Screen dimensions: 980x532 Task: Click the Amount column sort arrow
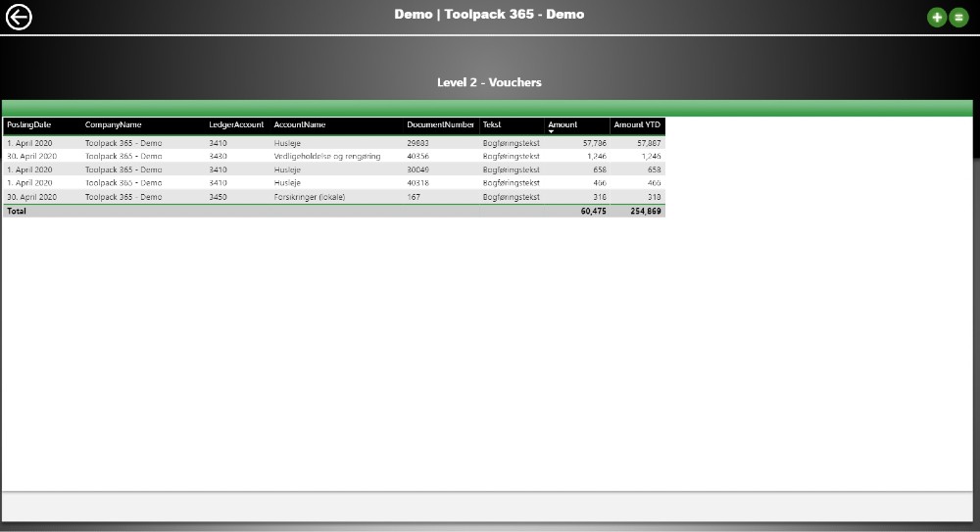pyautogui.click(x=551, y=131)
